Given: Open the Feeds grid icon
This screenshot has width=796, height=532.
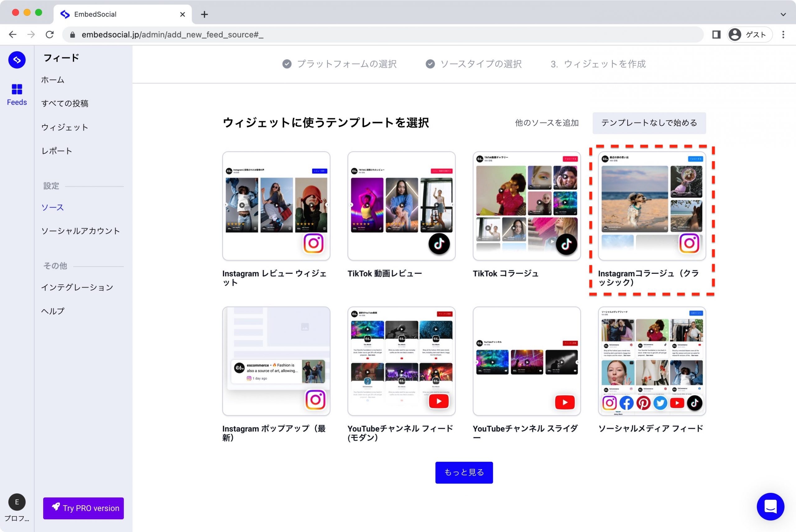Looking at the screenshot, I should click(17, 89).
